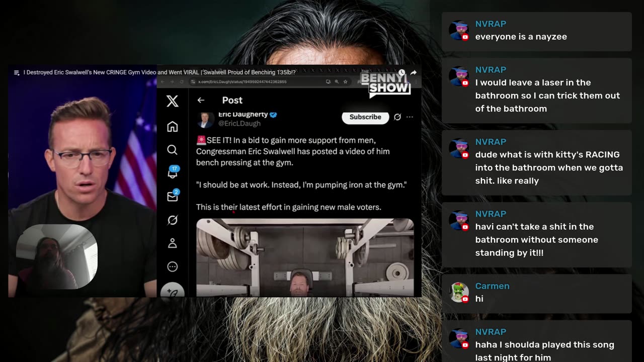Open the X More circle icon
The width and height of the screenshot is (644, 362).
click(x=173, y=267)
